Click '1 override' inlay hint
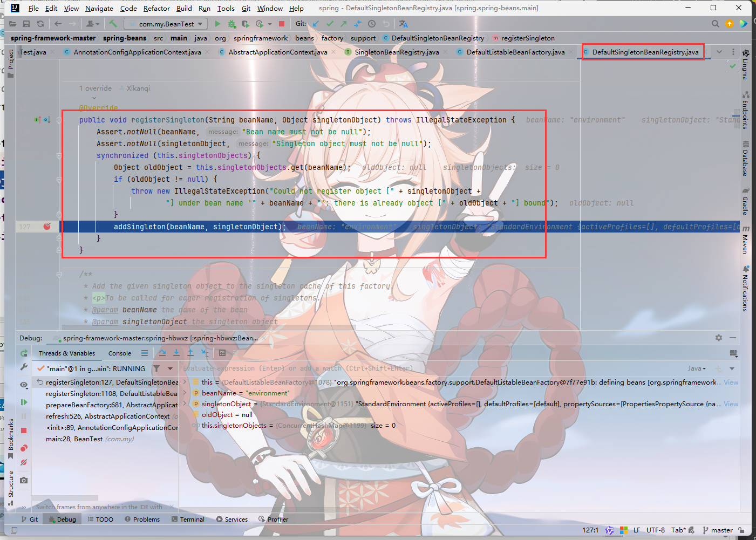The height and width of the screenshot is (540, 756). [x=96, y=88]
